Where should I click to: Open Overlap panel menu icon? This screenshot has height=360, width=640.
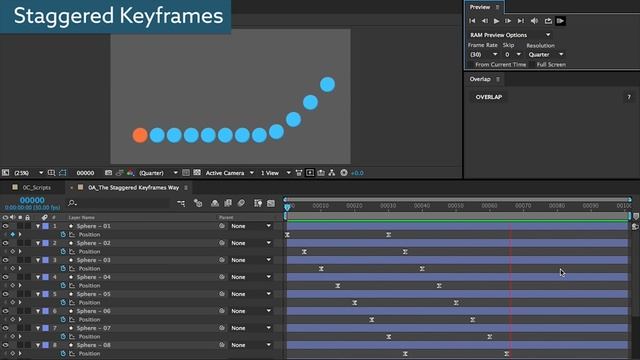(498, 79)
